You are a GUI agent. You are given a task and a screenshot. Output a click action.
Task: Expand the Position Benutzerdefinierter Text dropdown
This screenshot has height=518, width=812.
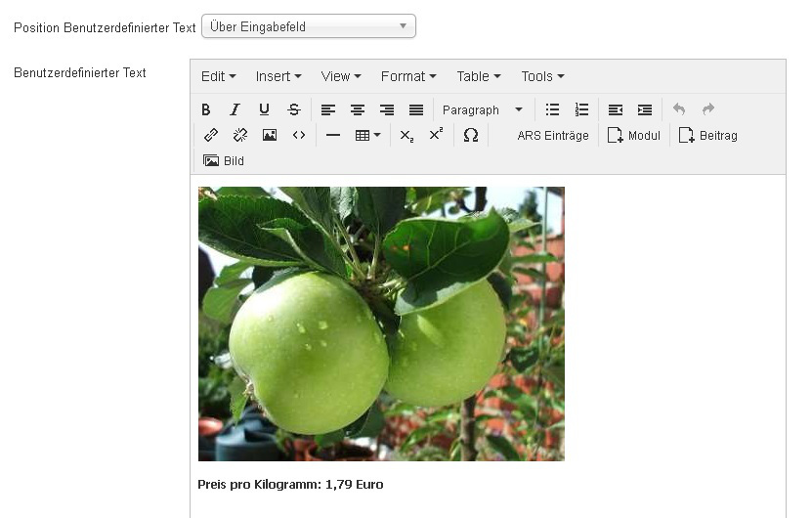(x=308, y=26)
